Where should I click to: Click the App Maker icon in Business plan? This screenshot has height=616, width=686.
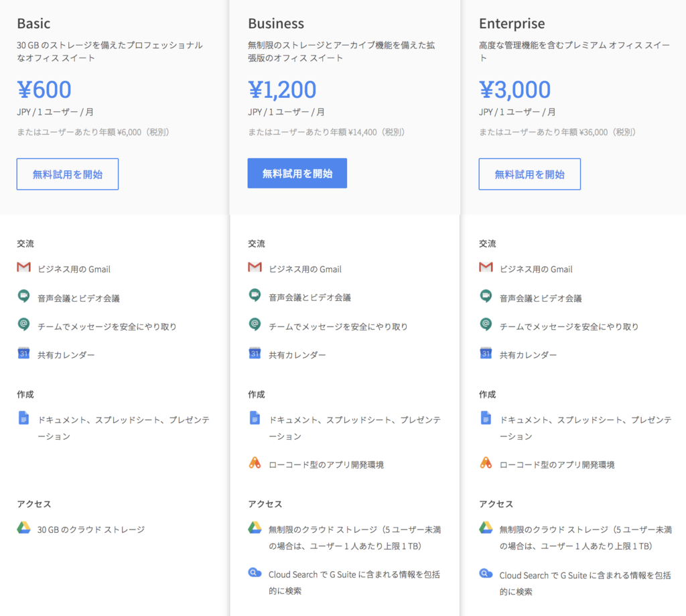coord(255,463)
